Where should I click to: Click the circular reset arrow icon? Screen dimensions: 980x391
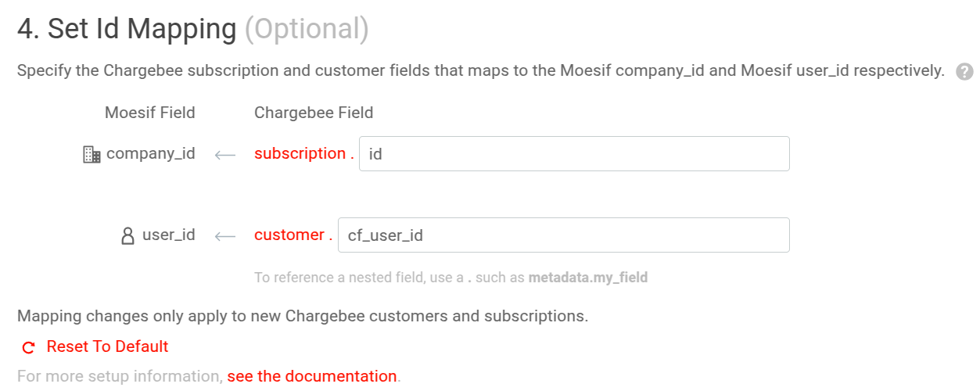pyautogui.click(x=29, y=347)
